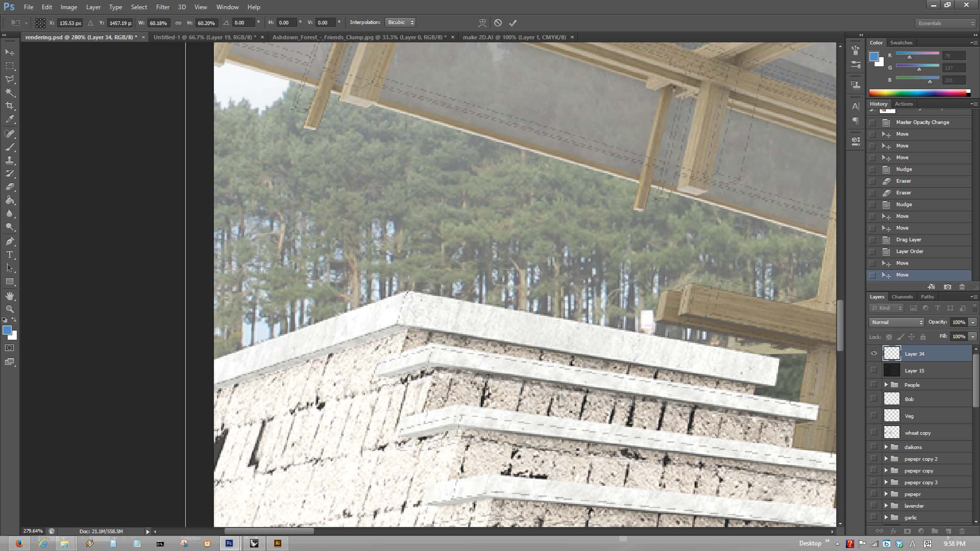
Task: Cancel the transform
Action: (x=498, y=23)
